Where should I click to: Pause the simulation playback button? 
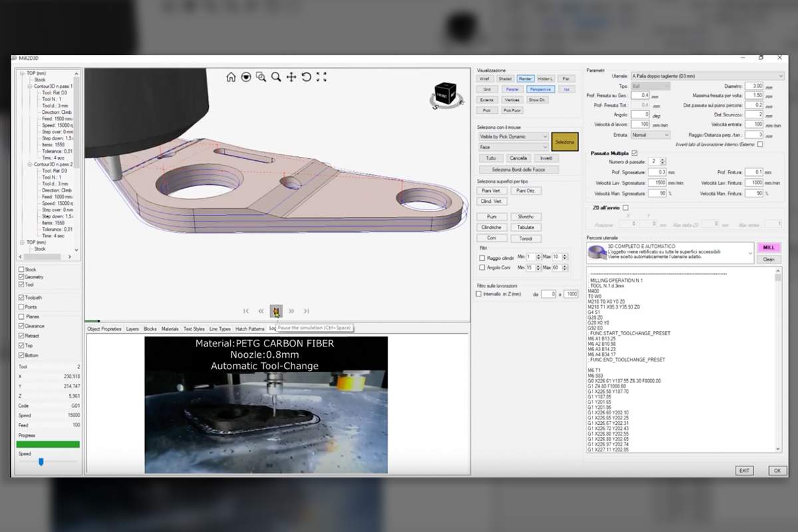coord(276,311)
